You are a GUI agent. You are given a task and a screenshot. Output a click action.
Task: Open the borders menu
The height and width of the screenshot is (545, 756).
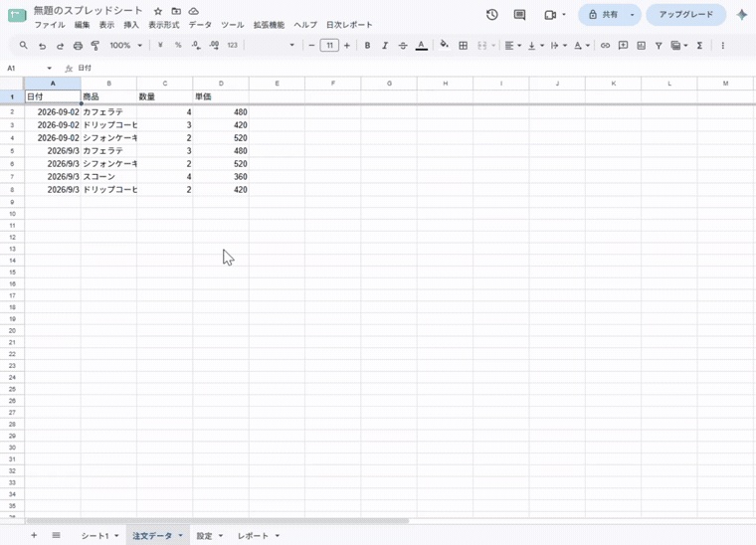[463, 46]
